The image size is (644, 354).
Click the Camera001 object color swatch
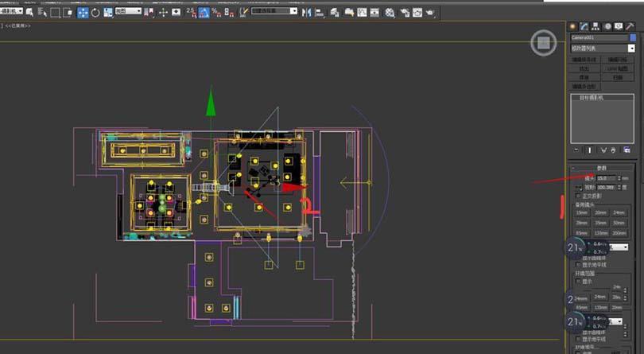coord(633,37)
